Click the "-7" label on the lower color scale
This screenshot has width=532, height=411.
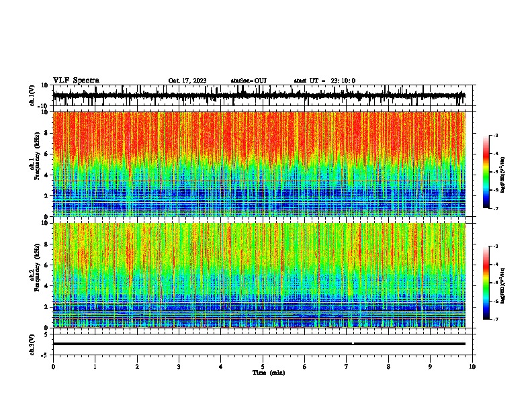[495, 319]
